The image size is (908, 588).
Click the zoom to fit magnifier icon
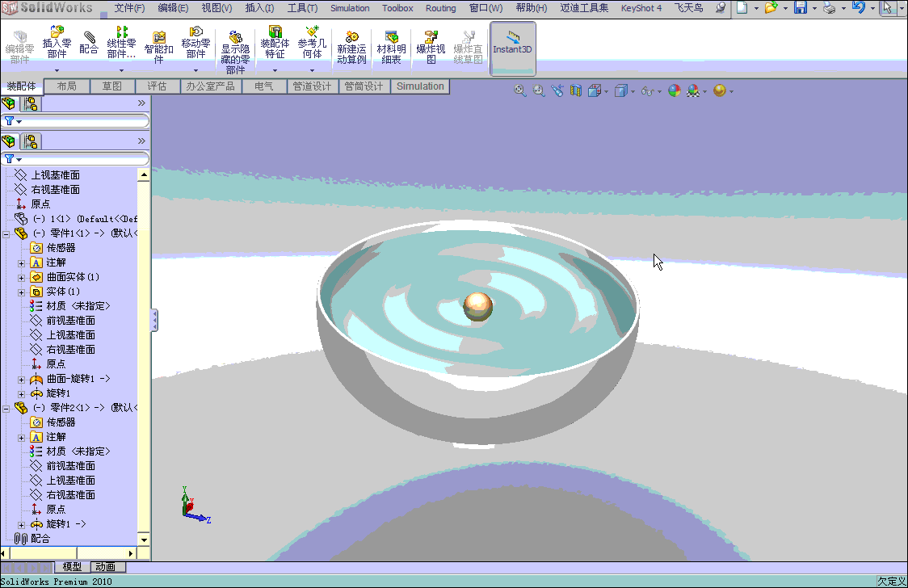coord(520,90)
